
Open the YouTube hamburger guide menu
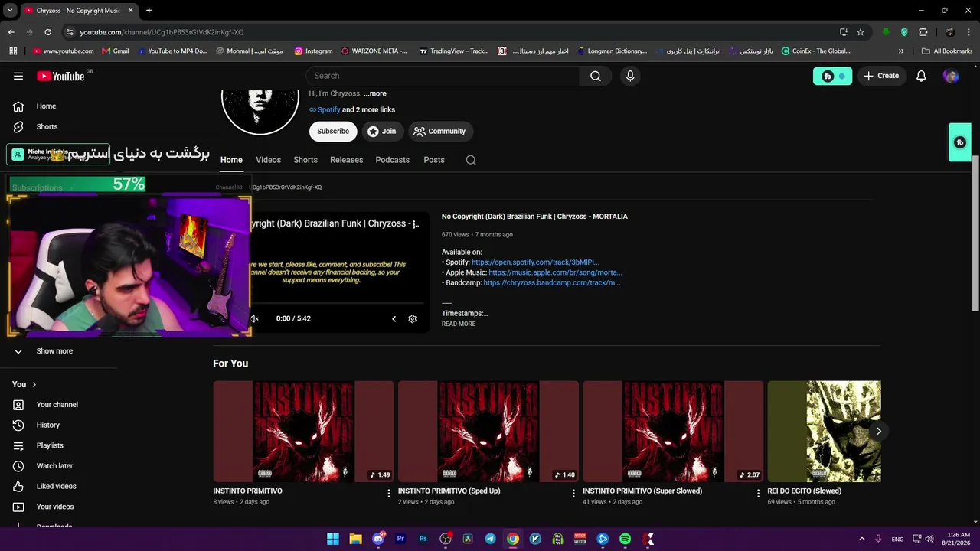click(x=18, y=76)
